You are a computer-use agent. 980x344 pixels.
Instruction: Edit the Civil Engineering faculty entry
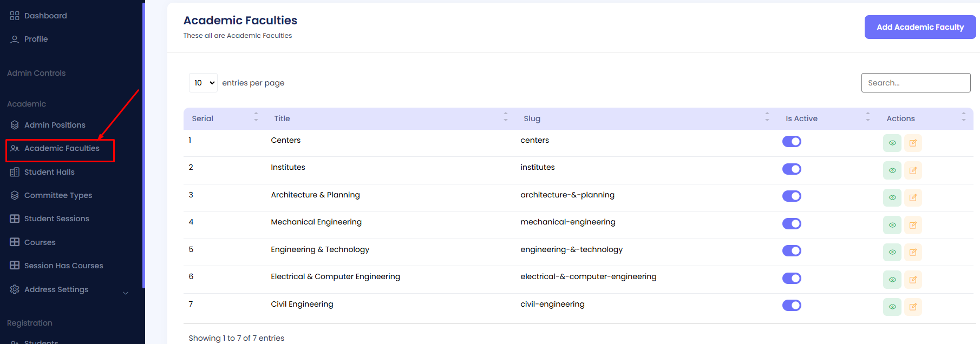click(x=913, y=307)
